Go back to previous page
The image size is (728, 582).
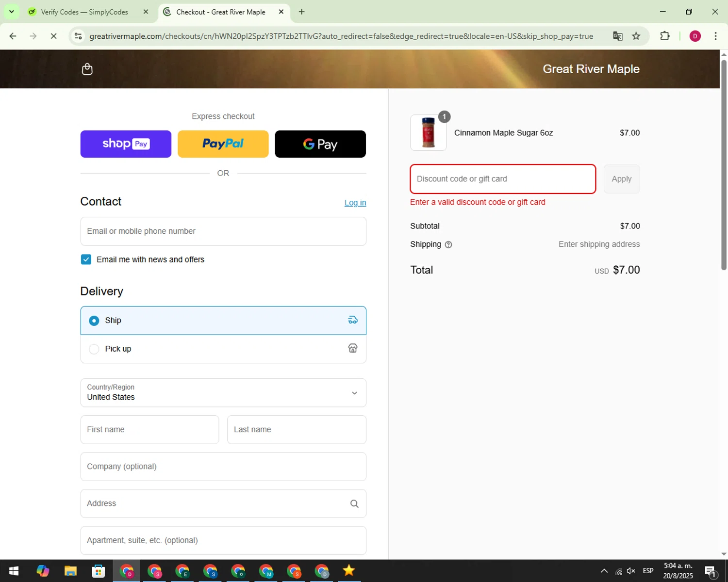coord(13,36)
